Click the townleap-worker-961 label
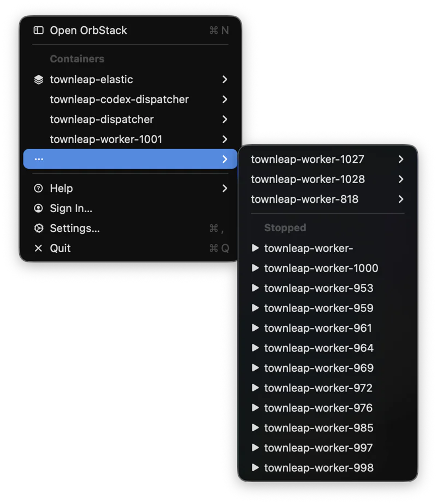The image size is (437, 504). (x=318, y=328)
